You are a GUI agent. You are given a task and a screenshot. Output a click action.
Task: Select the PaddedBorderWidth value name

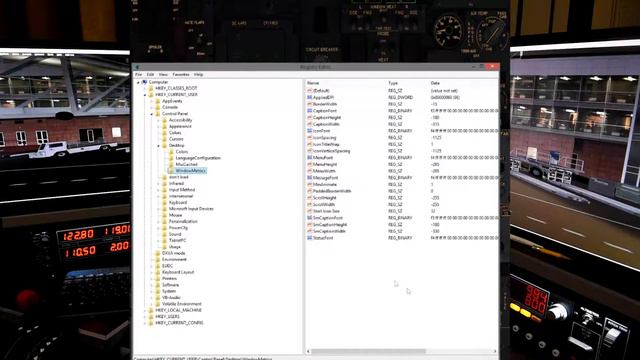pos(332,191)
